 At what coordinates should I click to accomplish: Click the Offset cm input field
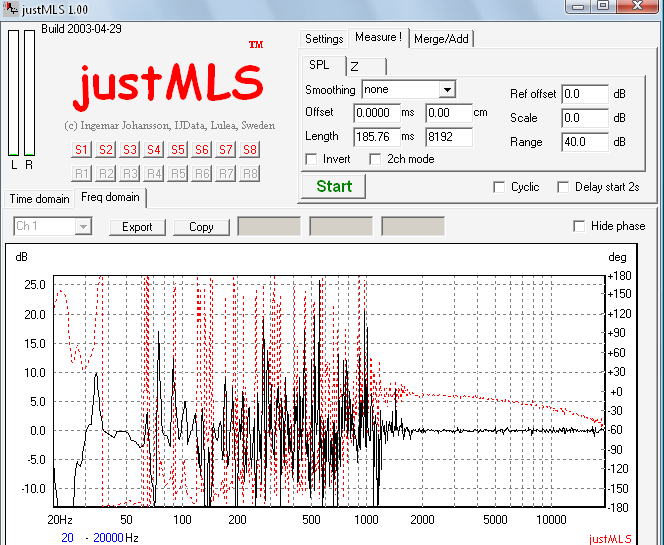(448, 113)
